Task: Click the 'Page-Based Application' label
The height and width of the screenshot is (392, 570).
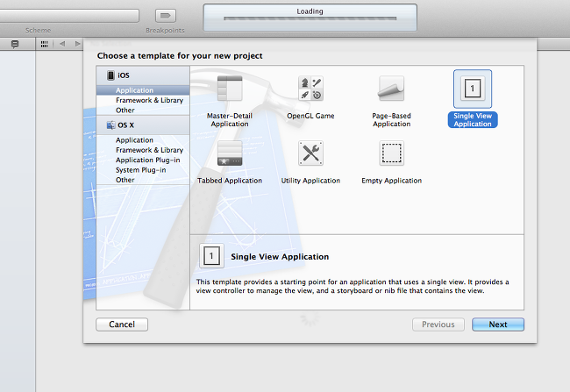Action: (x=391, y=120)
